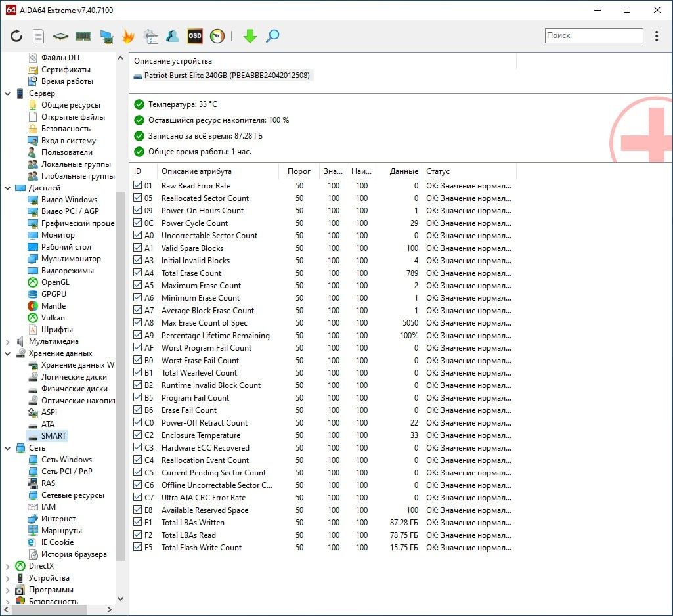This screenshot has height=616, width=673.
Task: Click the Температура: 33 °C status line
Action: [183, 104]
